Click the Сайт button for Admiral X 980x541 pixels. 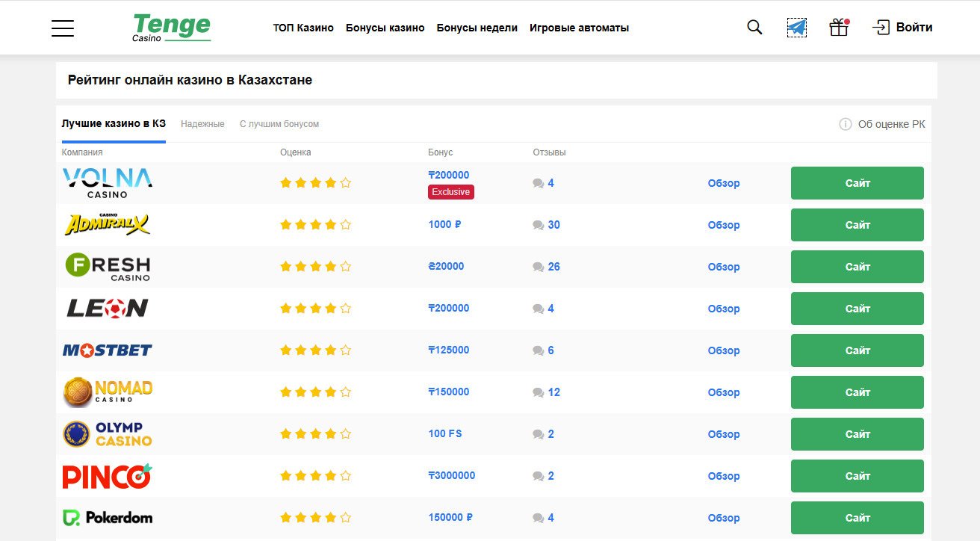pyautogui.click(x=857, y=225)
